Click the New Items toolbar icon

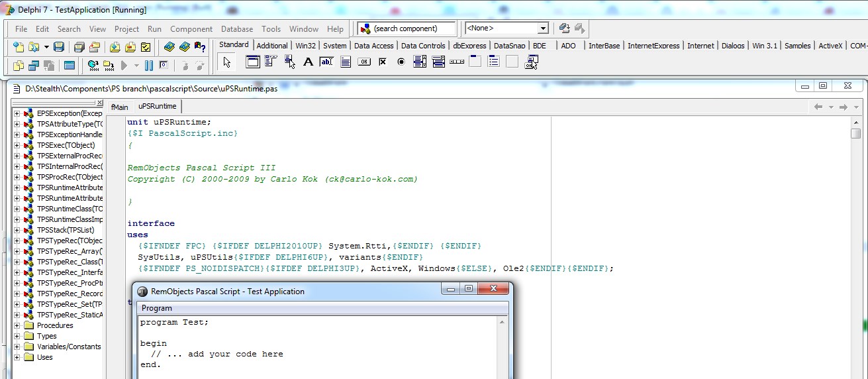coord(19,47)
